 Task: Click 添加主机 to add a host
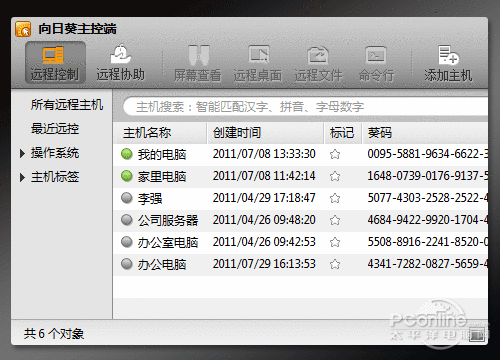pyautogui.click(x=448, y=63)
